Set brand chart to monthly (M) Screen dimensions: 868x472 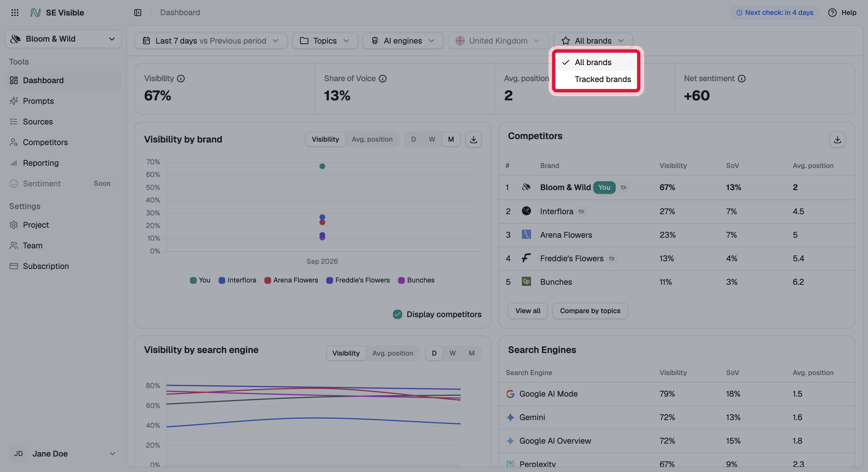tap(451, 139)
